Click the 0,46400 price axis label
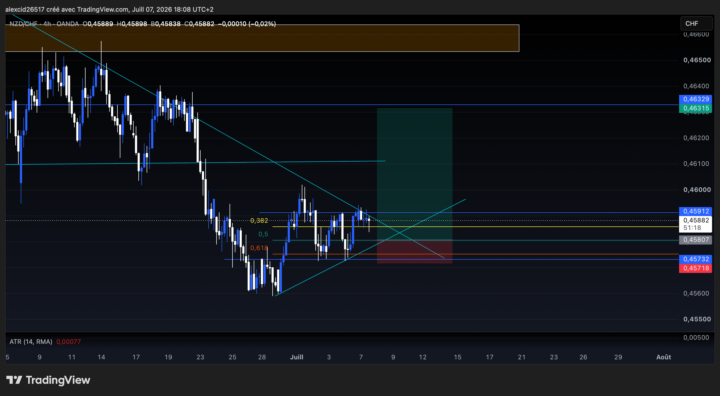 (x=696, y=85)
